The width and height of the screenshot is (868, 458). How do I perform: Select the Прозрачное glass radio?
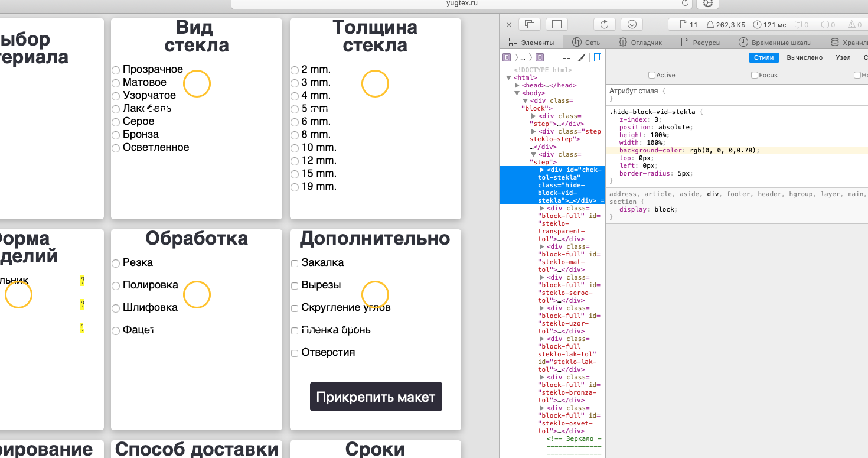click(116, 70)
